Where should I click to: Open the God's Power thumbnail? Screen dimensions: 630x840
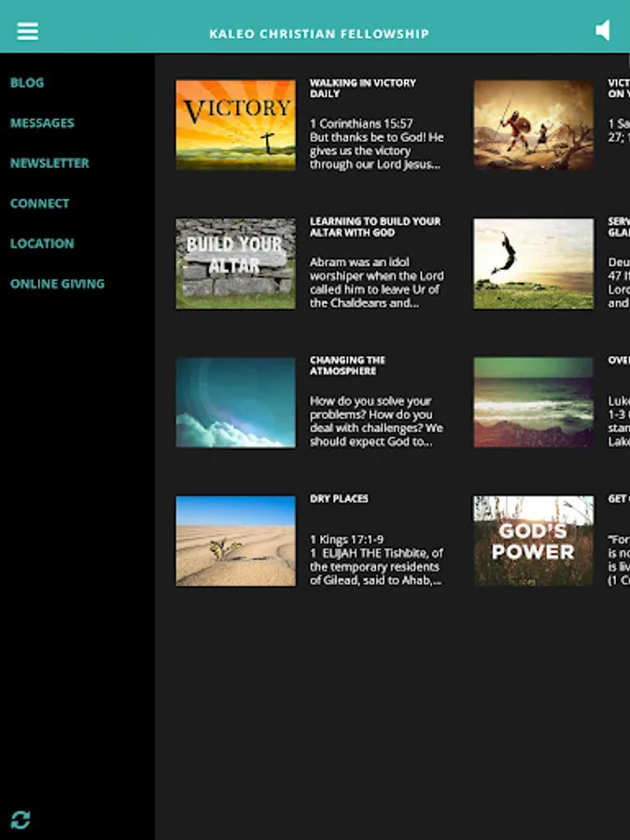(534, 540)
